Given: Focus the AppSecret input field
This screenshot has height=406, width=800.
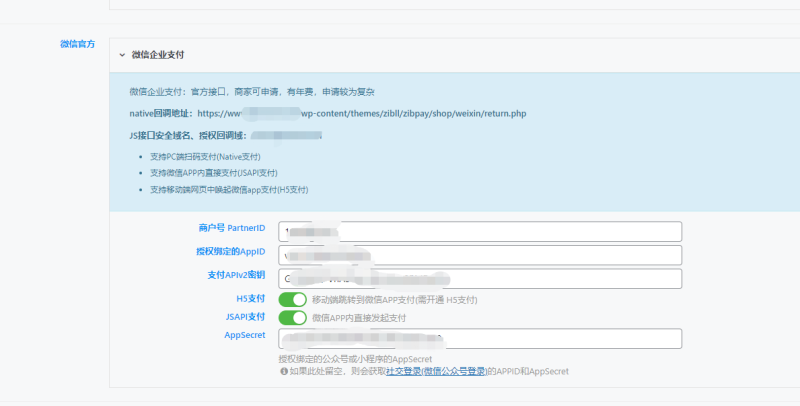Looking at the screenshot, I should 480,339.
